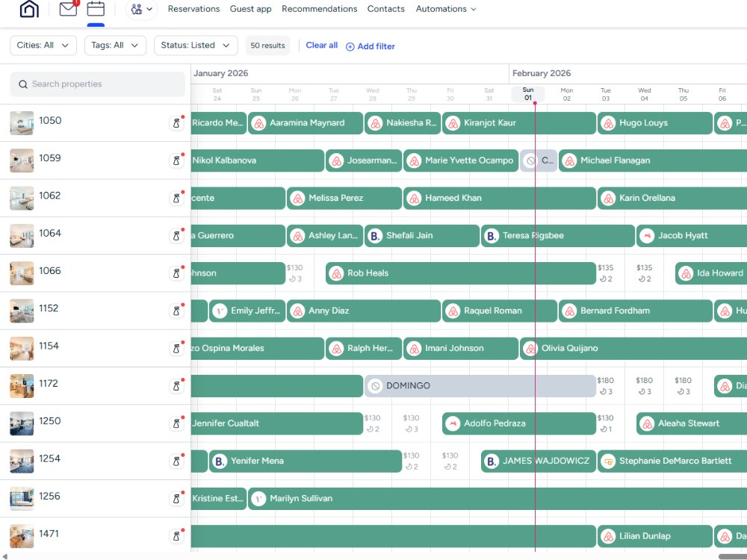Open Aaramina Maynard's reservation
747x560 pixels.
pyautogui.click(x=306, y=123)
